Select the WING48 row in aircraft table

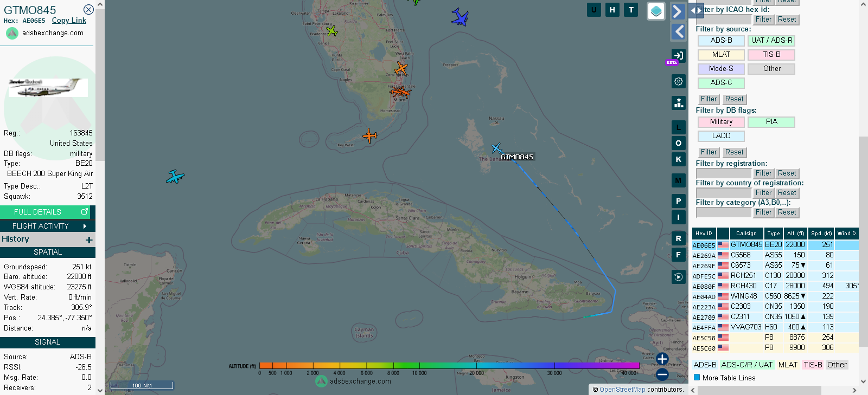click(775, 296)
